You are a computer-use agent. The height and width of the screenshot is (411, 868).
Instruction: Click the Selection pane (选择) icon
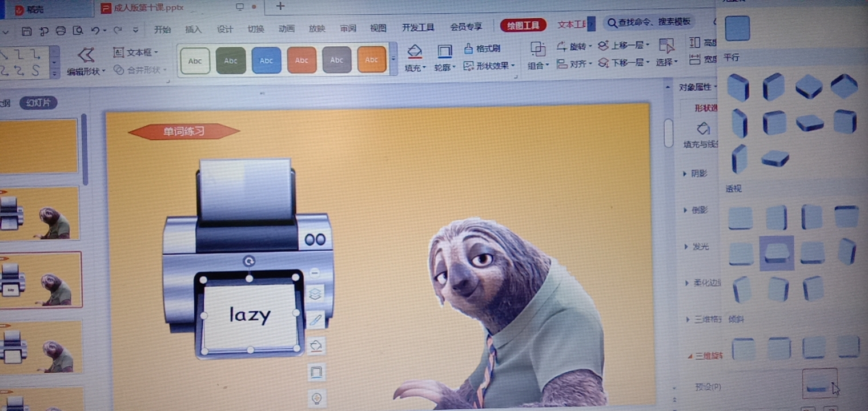coord(666,47)
